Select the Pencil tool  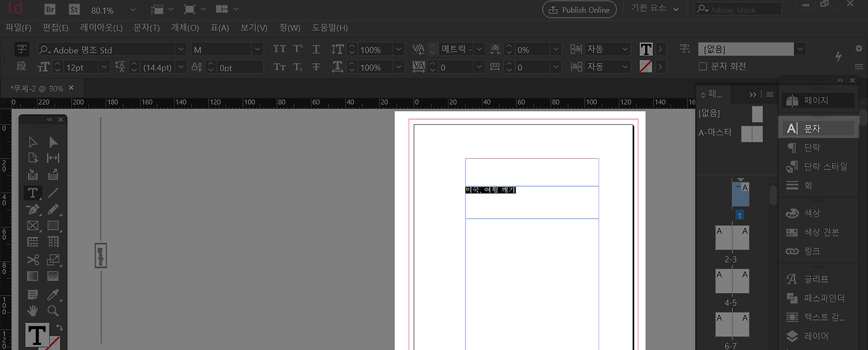[54, 210]
